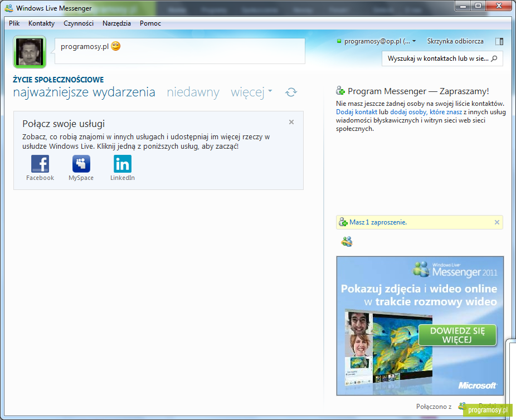The width and height of the screenshot is (516, 420).
Task: Select the najważniejsze wydarzenia tab
Action: (84, 92)
